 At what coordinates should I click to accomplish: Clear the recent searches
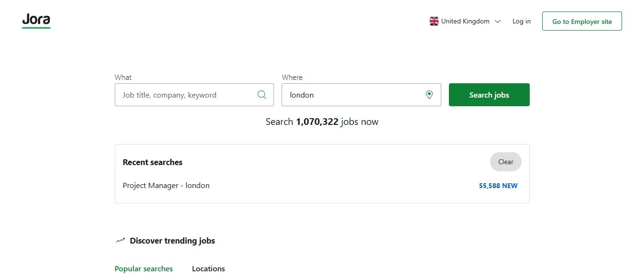(x=506, y=162)
